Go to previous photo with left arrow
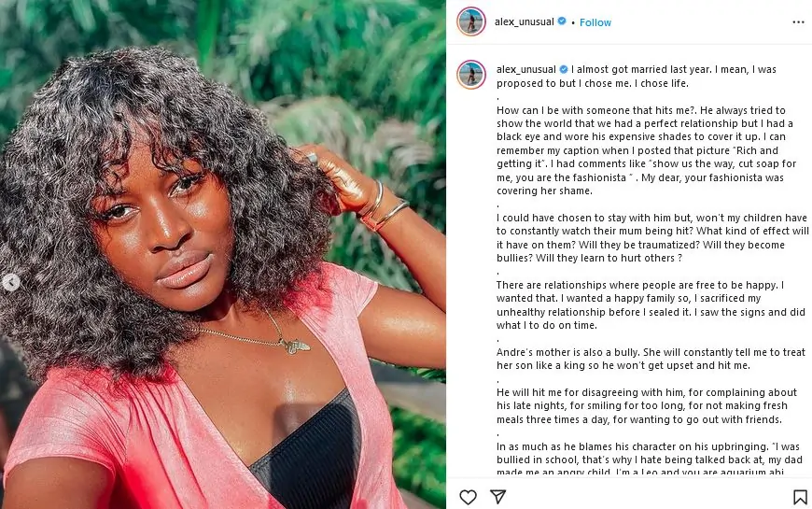 11,282
